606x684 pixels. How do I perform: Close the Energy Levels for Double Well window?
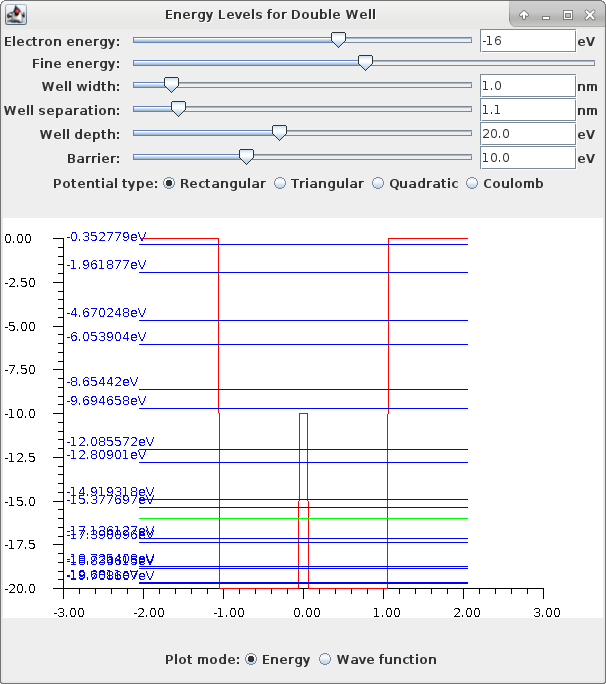[x=590, y=15]
